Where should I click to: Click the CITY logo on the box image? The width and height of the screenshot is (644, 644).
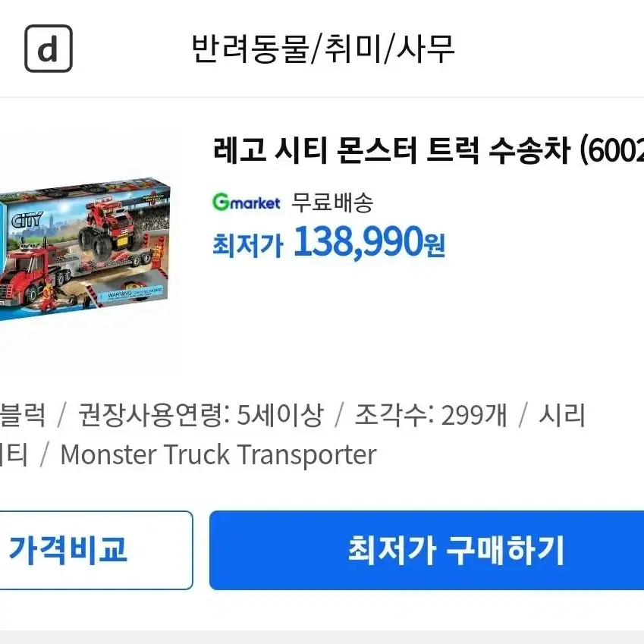(27, 220)
